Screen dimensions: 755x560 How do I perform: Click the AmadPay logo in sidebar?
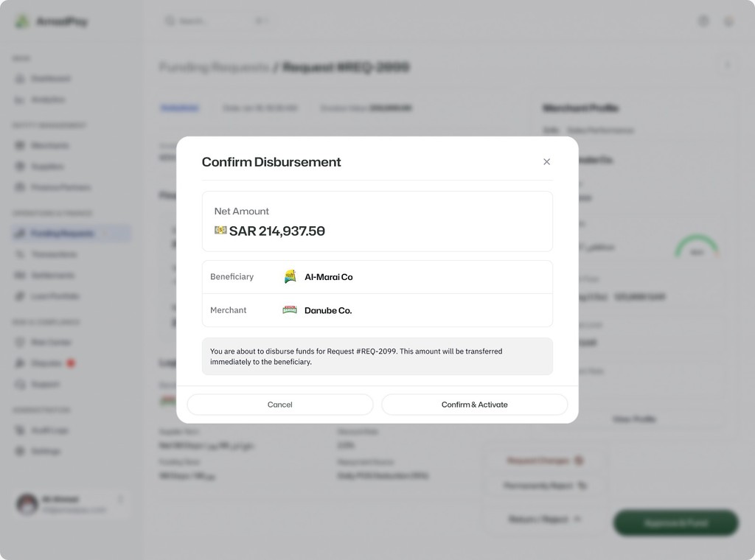point(23,21)
